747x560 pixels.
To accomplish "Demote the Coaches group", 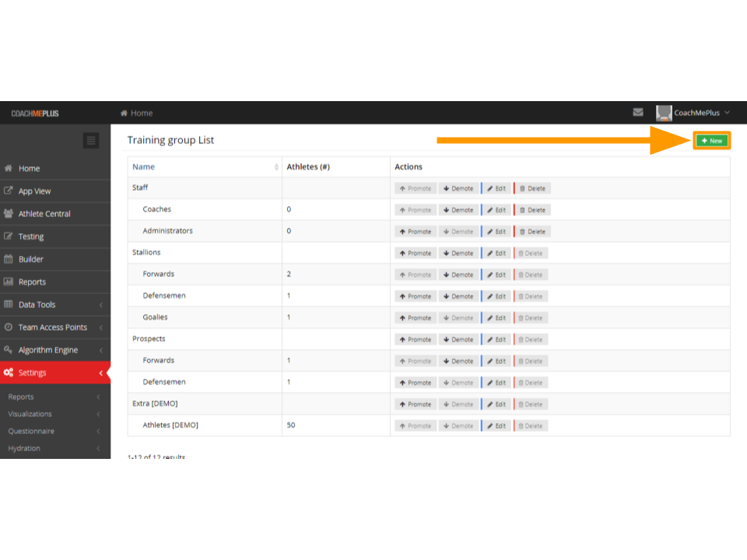I will (458, 210).
